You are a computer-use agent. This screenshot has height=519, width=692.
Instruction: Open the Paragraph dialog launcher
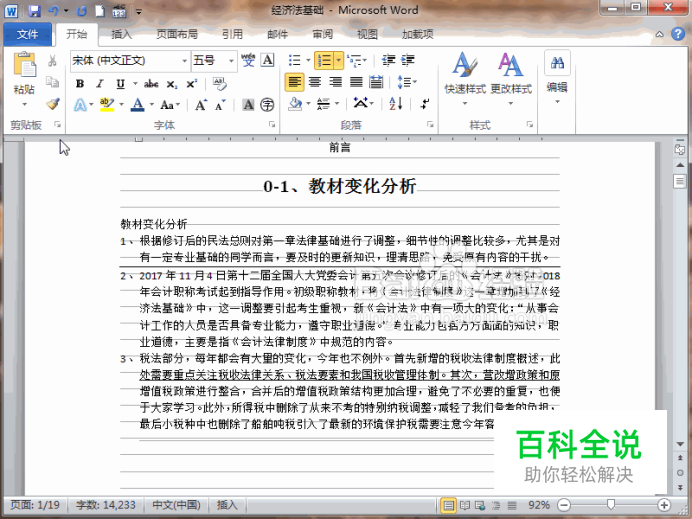[430, 125]
